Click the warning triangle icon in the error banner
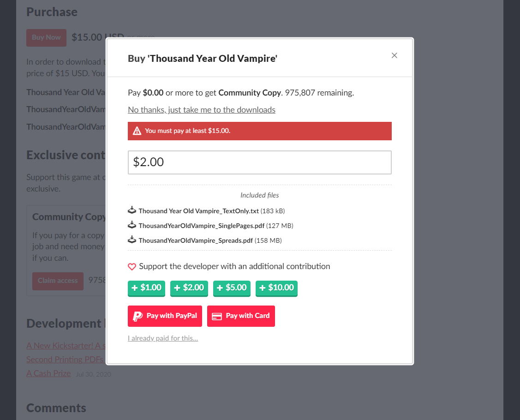 137,131
